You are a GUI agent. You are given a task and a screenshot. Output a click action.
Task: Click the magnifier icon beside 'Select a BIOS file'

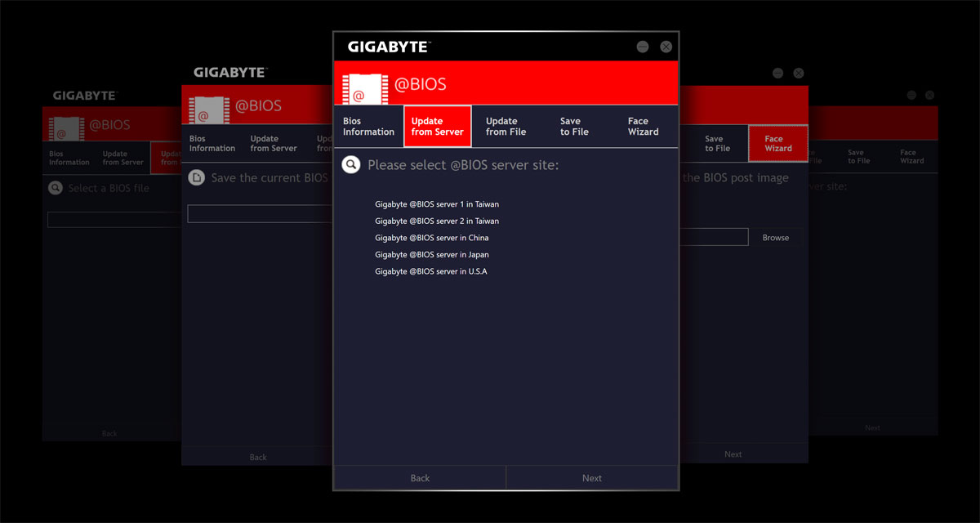click(56, 188)
